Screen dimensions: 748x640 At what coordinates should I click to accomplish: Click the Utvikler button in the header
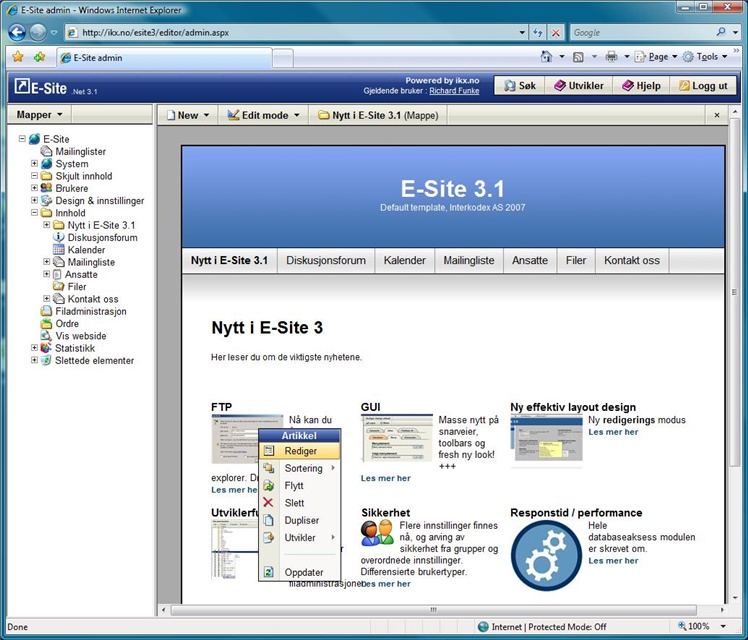pyautogui.click(x=579, y=85)
